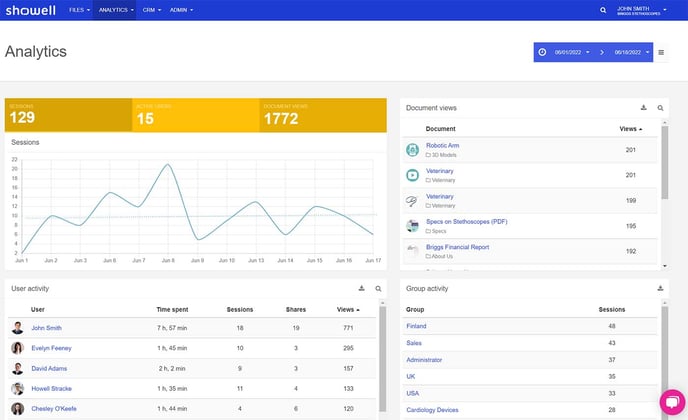Open Briggs Financial Report link
688x420 pixels.
[457, 247]
